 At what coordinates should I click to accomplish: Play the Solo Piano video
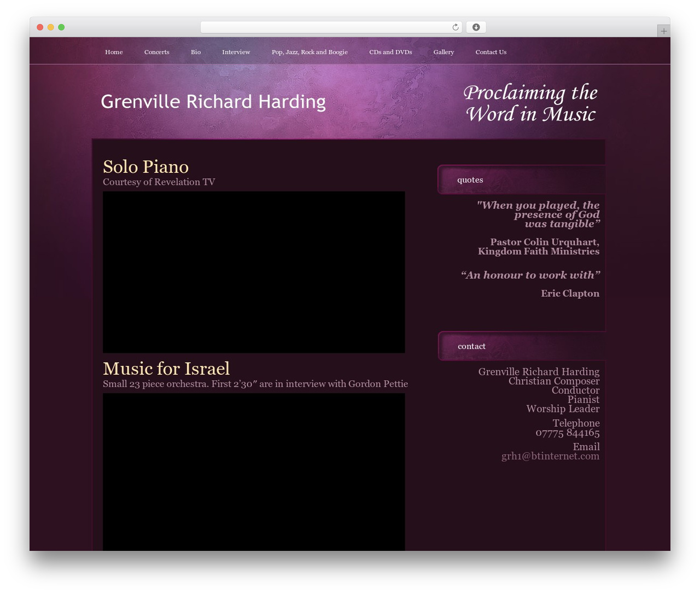(254, 272)
